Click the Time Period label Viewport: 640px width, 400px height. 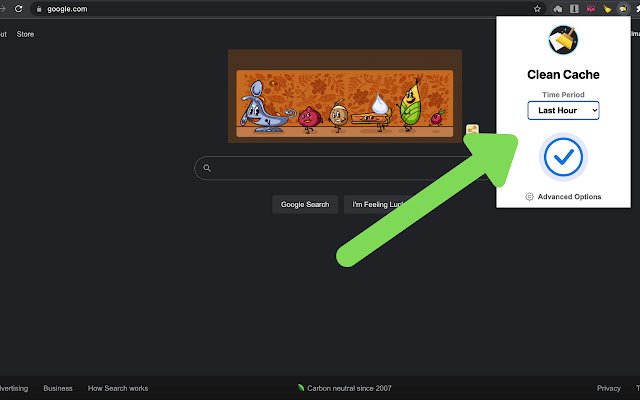coord(563,94)
